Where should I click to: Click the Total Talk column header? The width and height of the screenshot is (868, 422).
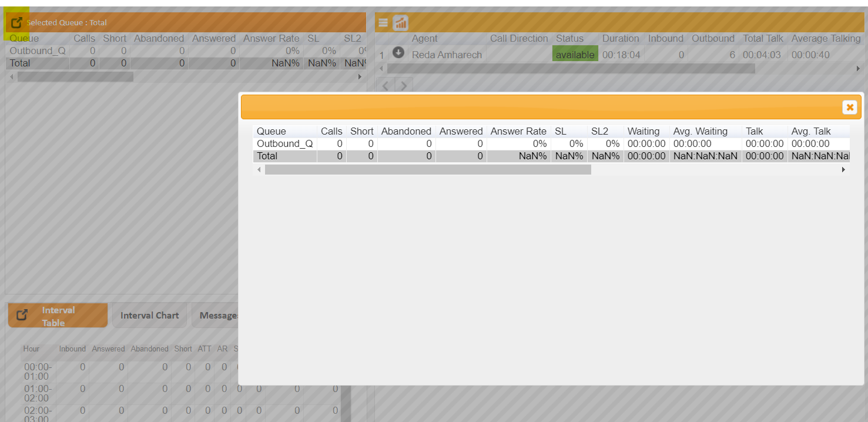pos(763,38)
